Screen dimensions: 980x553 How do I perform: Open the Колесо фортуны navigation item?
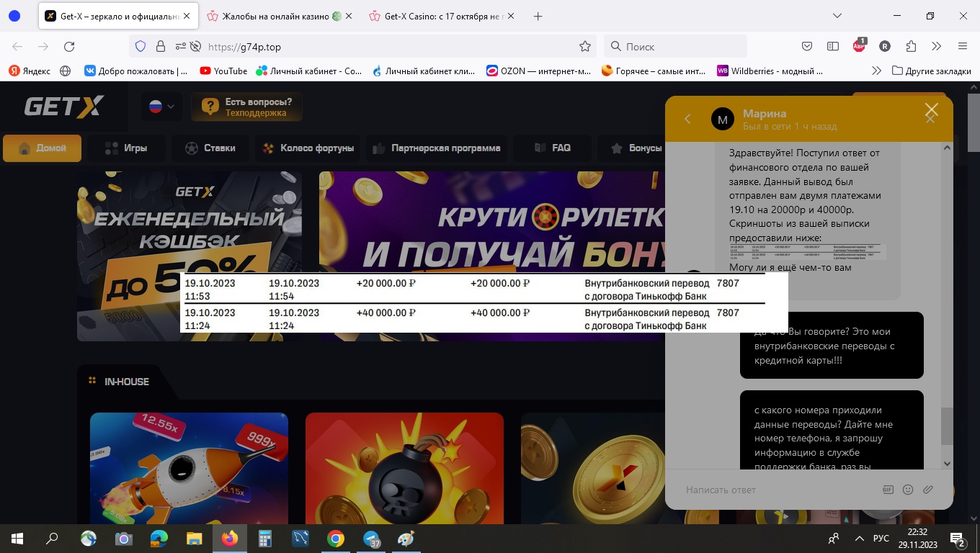(x=307, y=148)
